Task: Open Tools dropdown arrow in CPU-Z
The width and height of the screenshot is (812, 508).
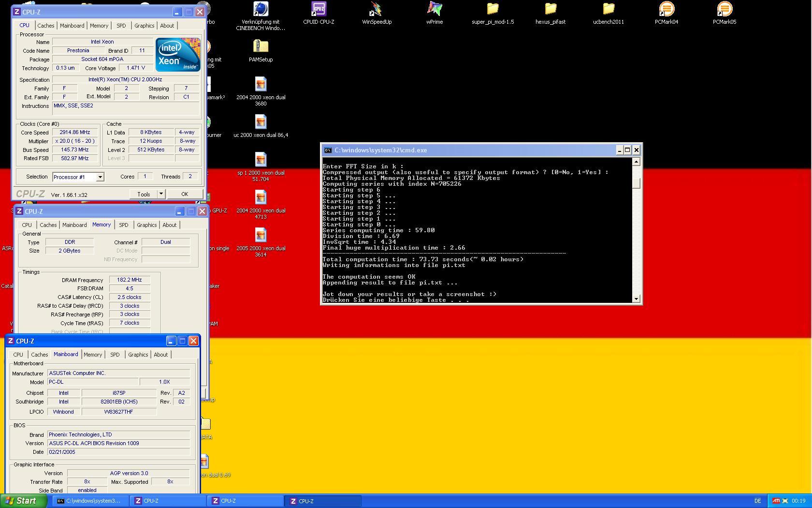Action: coord(161,194)
